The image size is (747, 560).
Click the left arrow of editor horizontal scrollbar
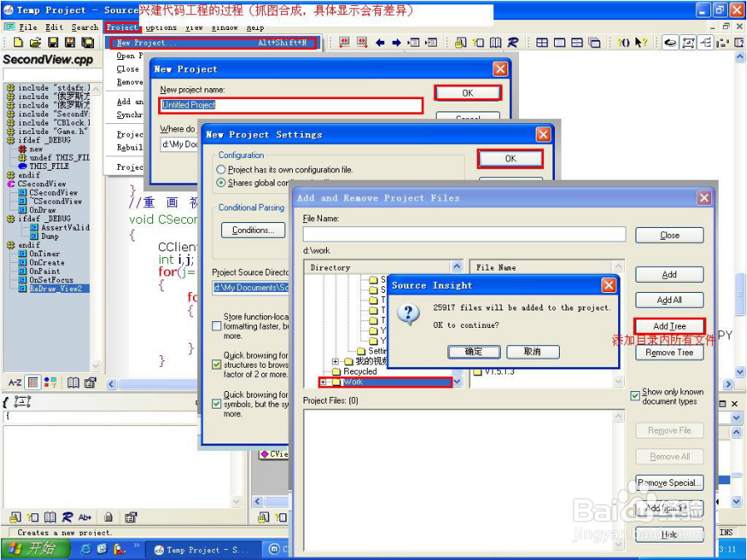coord(111,384)
